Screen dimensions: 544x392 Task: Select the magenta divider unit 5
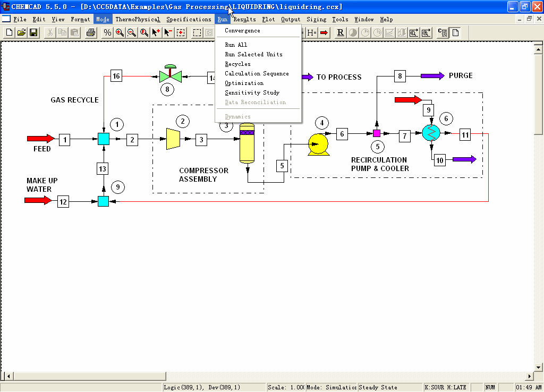point(377,133)
